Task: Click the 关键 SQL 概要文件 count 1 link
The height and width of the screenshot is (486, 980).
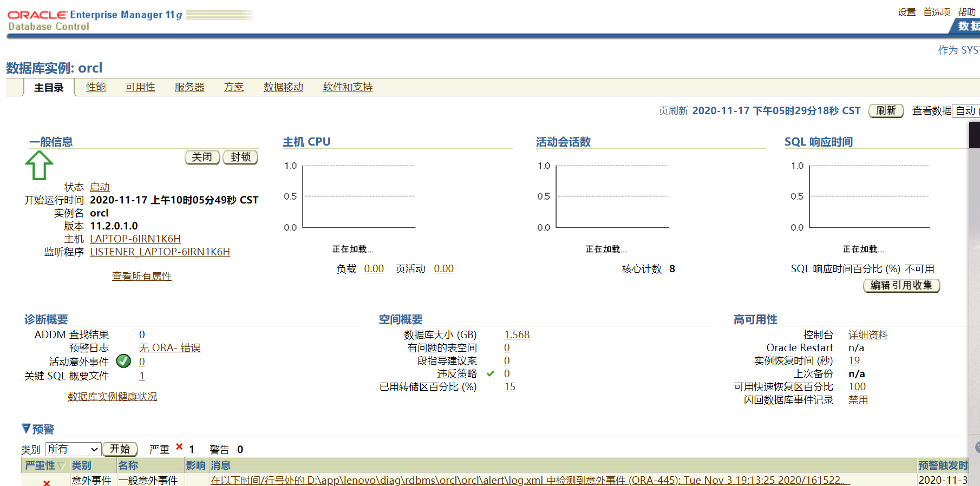Action: [x=142, y=376]
